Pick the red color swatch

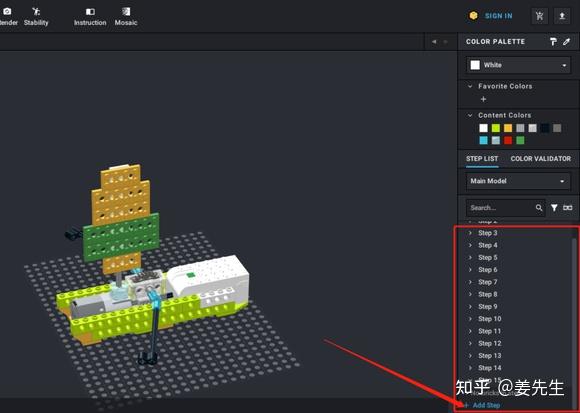coord(508,140)
